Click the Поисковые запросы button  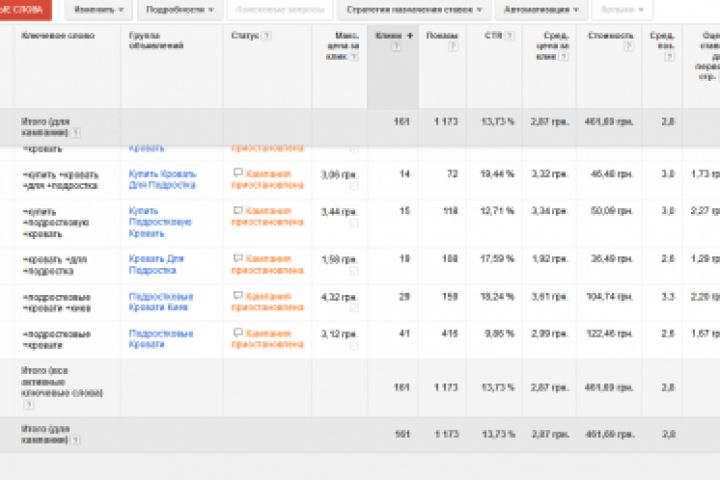coord(280,10)
